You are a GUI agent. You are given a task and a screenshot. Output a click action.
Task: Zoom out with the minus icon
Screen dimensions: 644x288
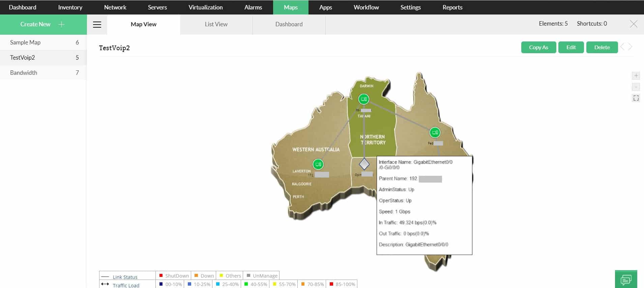[636, 87]
